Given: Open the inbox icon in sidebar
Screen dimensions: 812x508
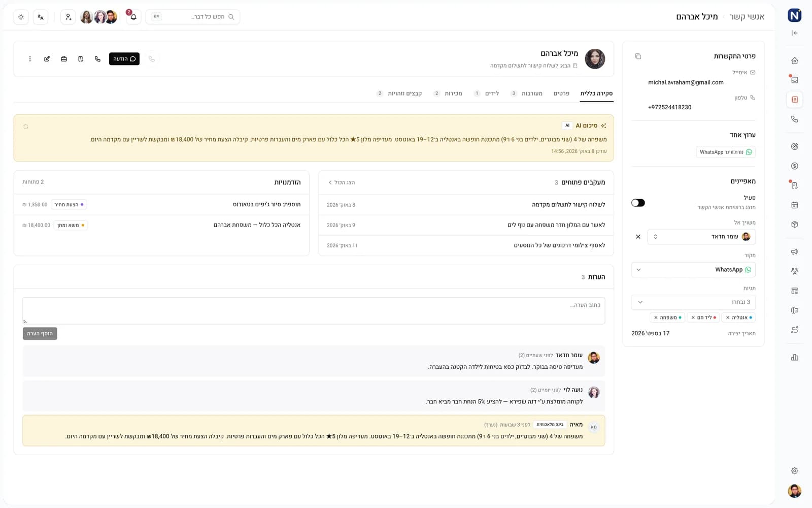Looking at the screenshot, I should (795, 80).
